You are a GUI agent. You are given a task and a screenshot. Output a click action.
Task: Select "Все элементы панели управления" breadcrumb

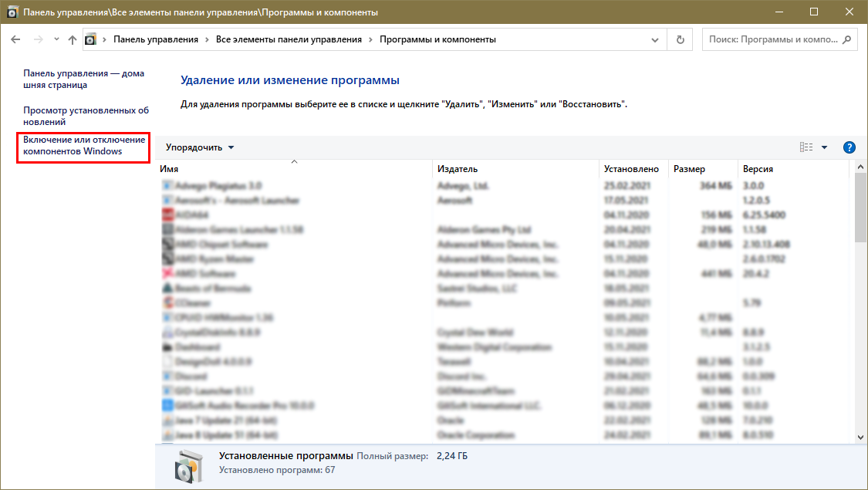[289, 39]
